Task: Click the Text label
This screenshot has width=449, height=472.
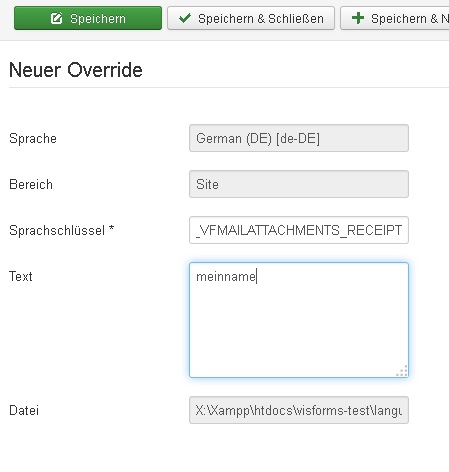Action: pyautogui.click(x=21, y=276)
